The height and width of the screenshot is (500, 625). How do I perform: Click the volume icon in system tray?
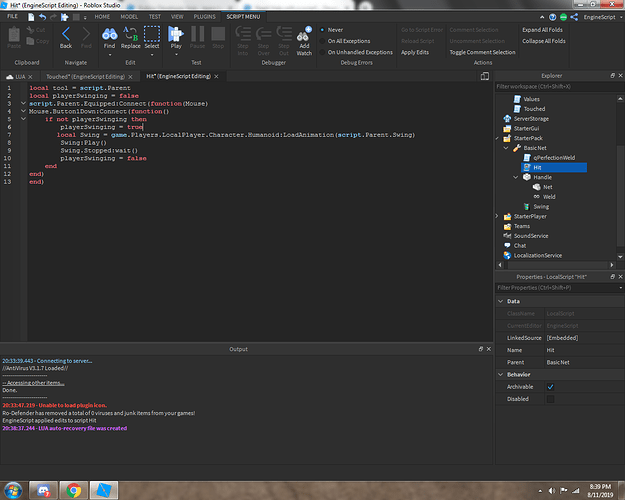[552, 491]
